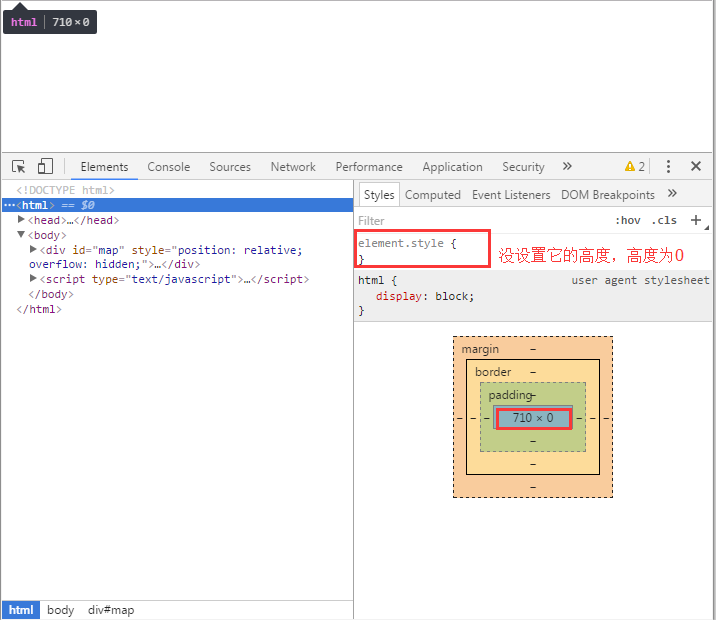The height and width of the screenshot is (620, 716).
Task: Click the html breadcrumb at bottom
Action: pos(21,610)
